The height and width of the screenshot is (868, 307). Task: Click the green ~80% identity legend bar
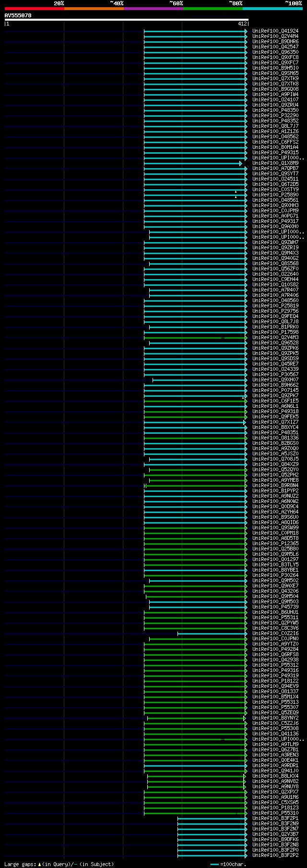pos(213,9)
